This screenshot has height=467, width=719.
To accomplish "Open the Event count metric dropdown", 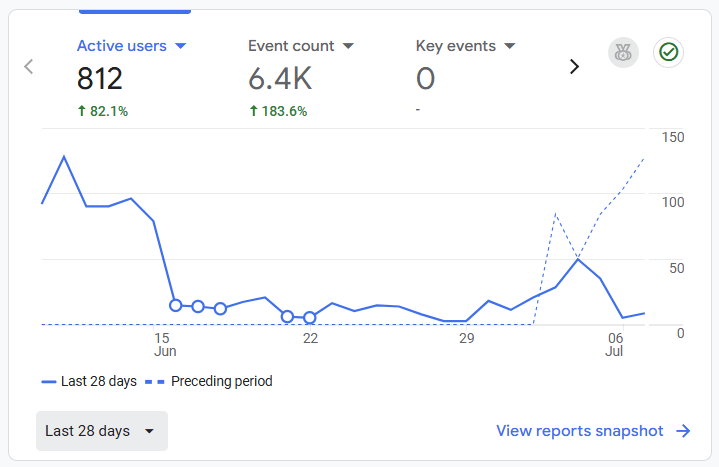I will (x=348, y=46).
